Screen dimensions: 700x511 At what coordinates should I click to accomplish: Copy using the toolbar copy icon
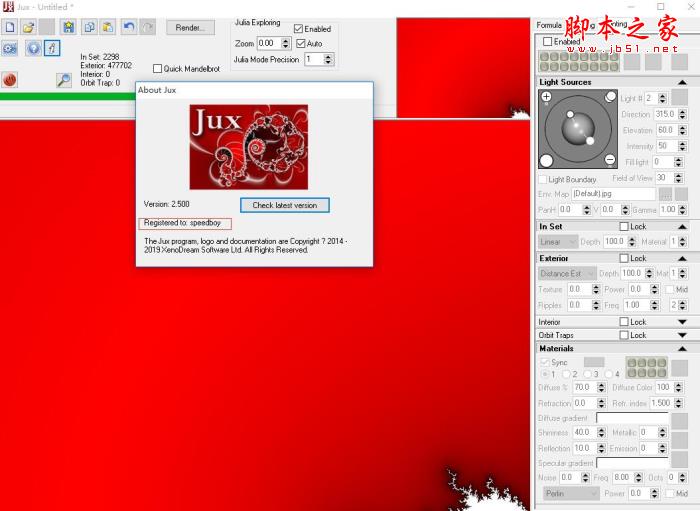pyautogui.click(x=89, y=27)
